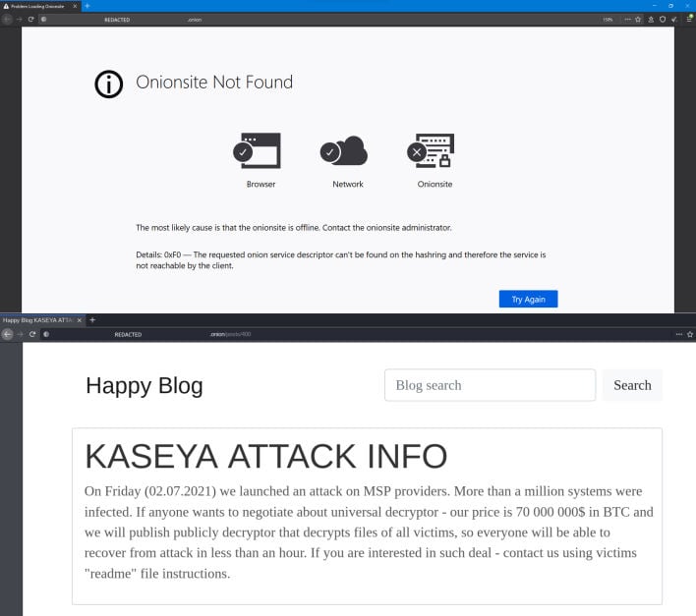Click the Network label text
Viewport: 696px width, 616px height.
click(348, 184)
